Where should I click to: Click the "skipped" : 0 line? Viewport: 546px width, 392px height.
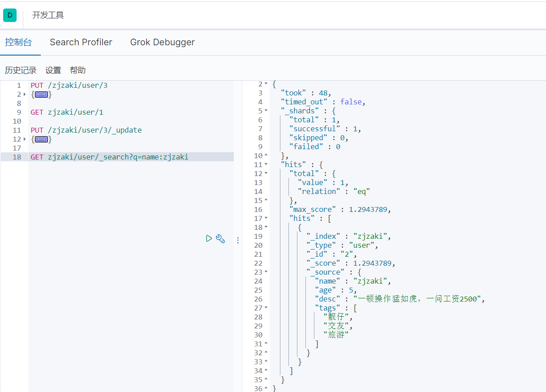tap(319, 138)
